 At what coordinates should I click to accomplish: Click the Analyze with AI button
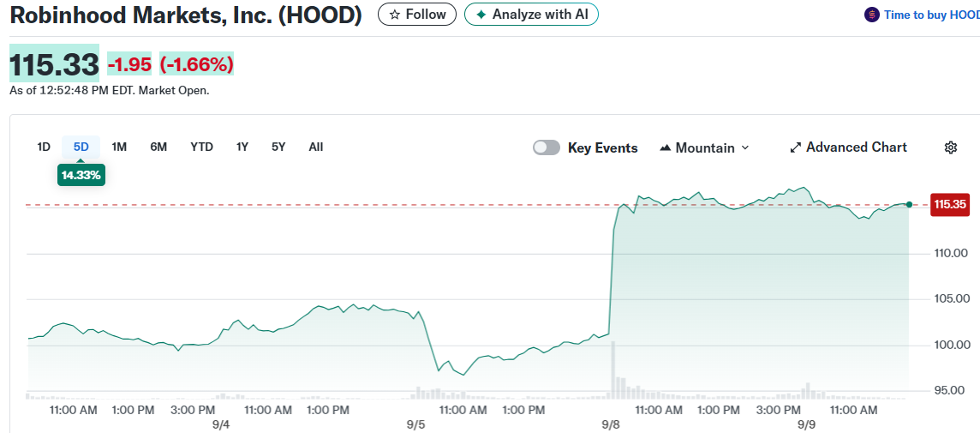tap(531, 15)
